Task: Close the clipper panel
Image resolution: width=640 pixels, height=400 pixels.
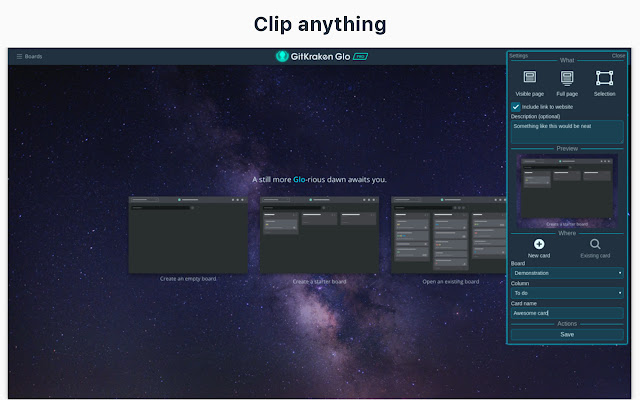Action: click(x=618, y=56)
